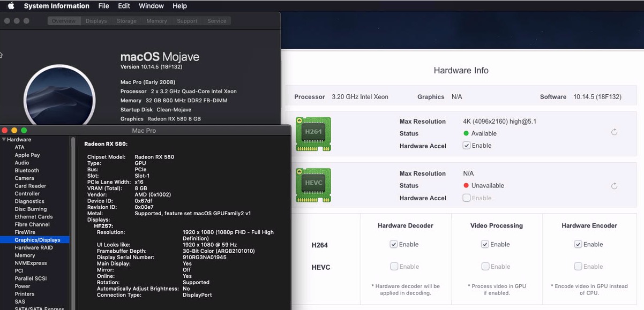Toggle H264 Hardware Encoder Enable checkbox
This screenshot has width=644, height=310.
tap(578, 244)
